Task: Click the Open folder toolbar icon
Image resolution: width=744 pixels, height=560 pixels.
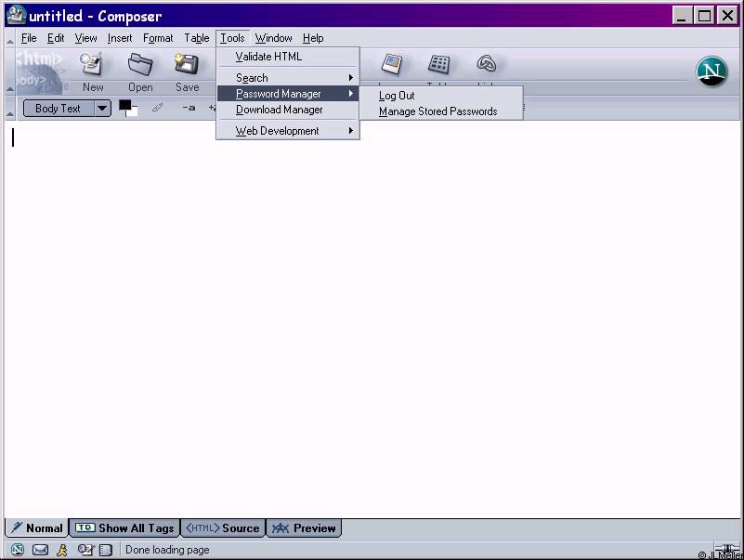Action: [140, 72]
